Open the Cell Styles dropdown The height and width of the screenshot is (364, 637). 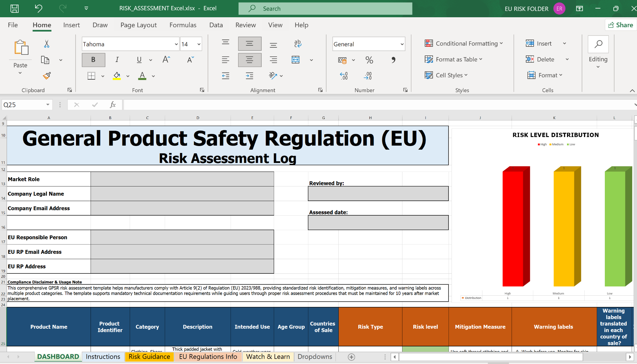pos(446,75)
